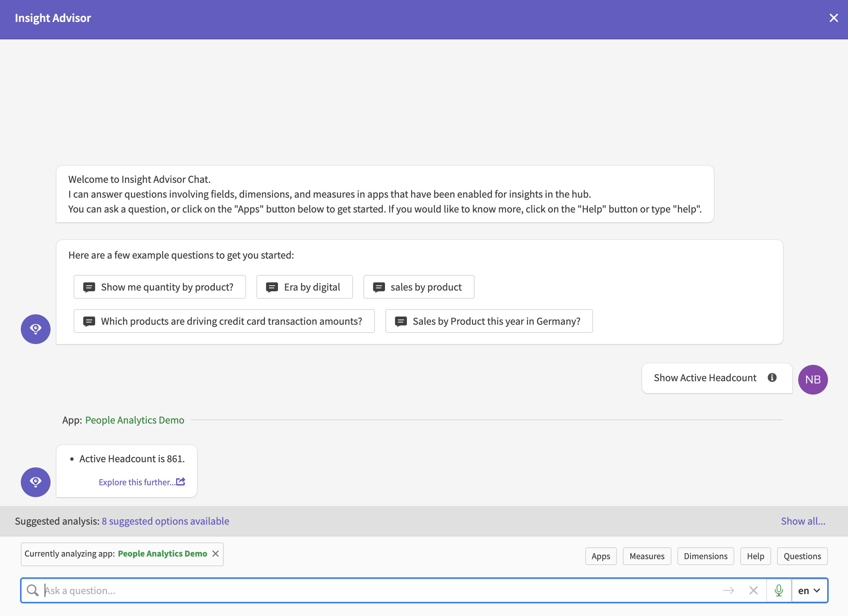Open the Dimensions list
Image resolution: width=848 pixels, height=616 pixels.
pos(705,556)
